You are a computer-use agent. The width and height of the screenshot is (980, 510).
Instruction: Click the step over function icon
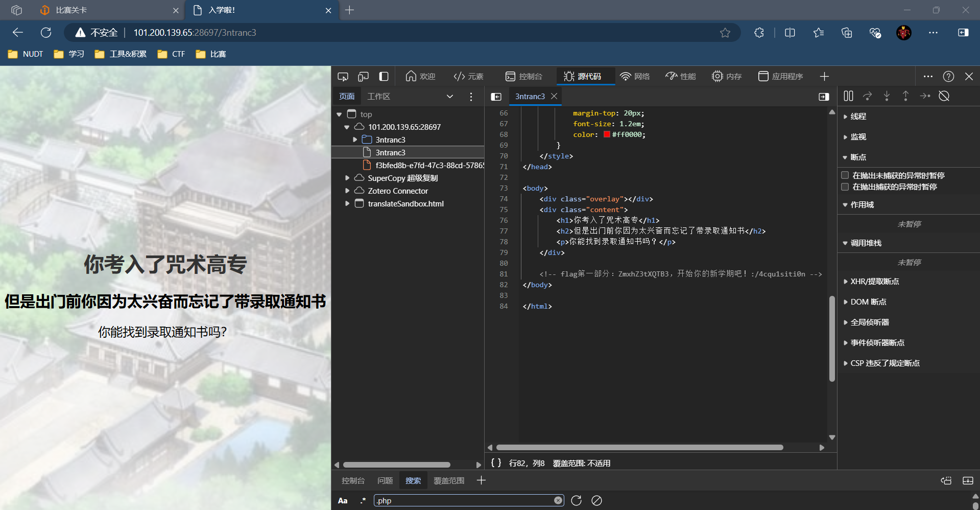[x=867, y=96]
